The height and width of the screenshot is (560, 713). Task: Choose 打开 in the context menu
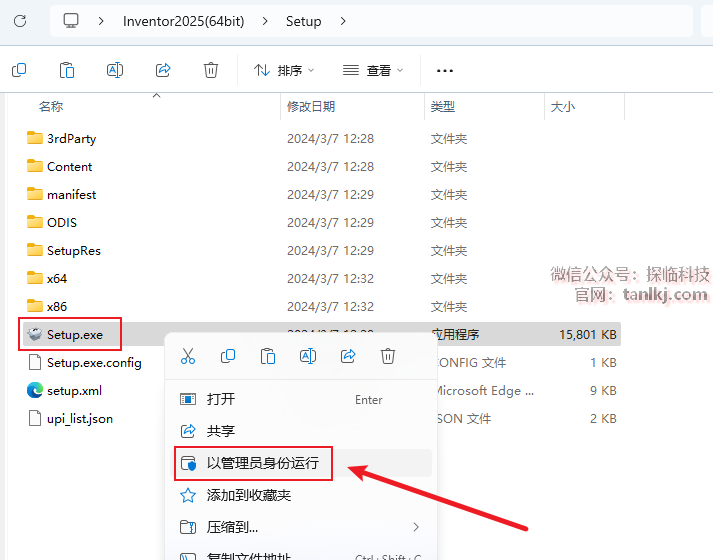pyautogui.click(x=301, y=400)
